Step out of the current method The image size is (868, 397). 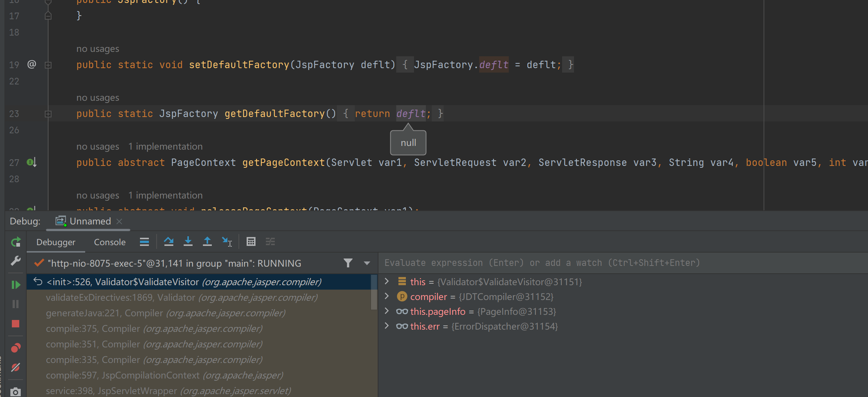(207, 242)
